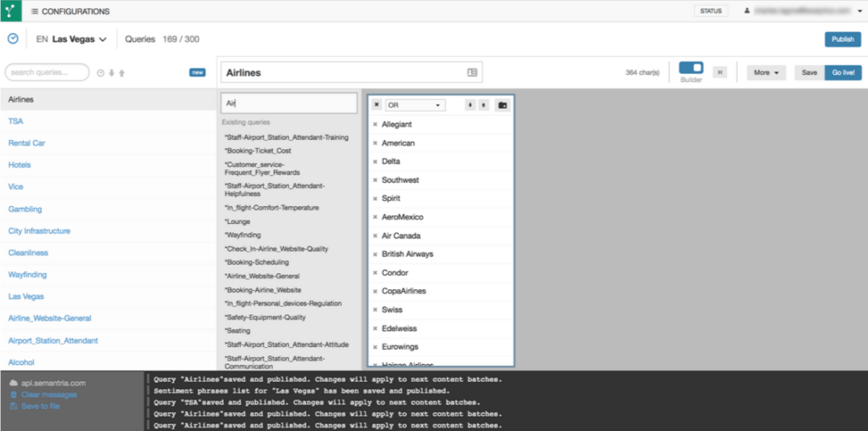Click the Go live! button
Screen dimensions: 868x431
(843, 73)
